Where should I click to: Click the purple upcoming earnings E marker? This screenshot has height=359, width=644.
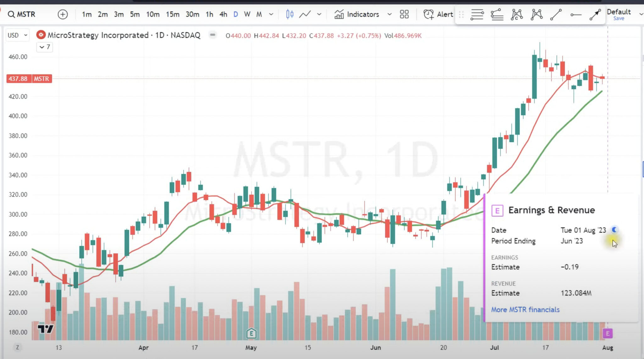coord(608,333)
